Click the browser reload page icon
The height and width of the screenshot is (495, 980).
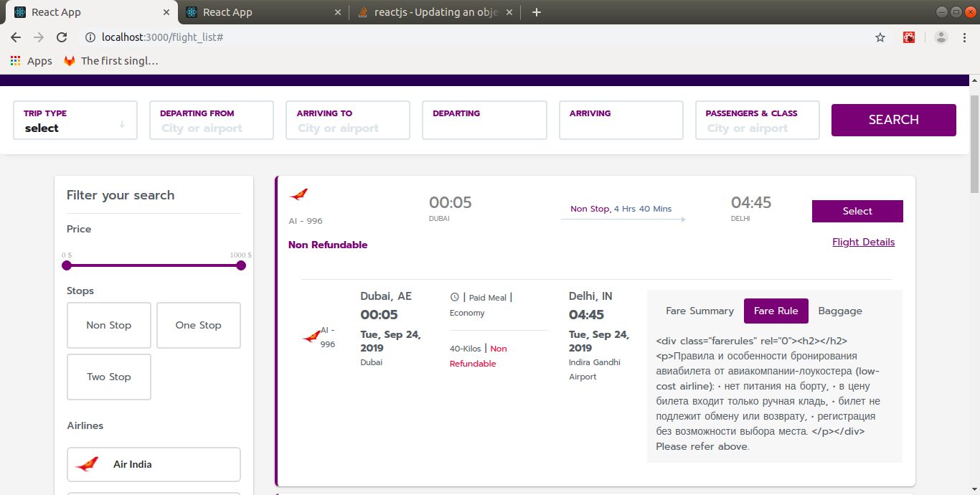62,37
